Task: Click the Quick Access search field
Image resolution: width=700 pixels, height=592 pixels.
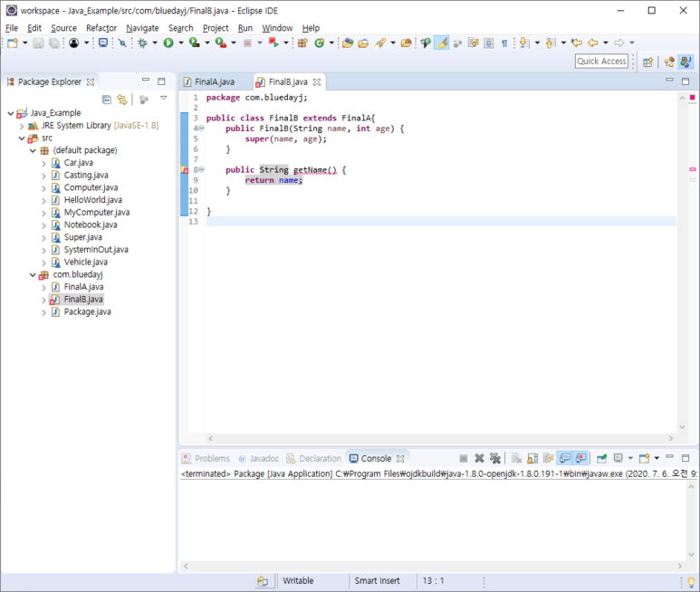Action: [601, 62]
